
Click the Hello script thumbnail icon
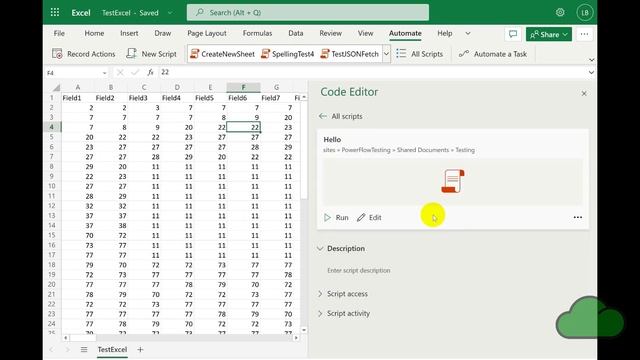[x=453, y=181]
